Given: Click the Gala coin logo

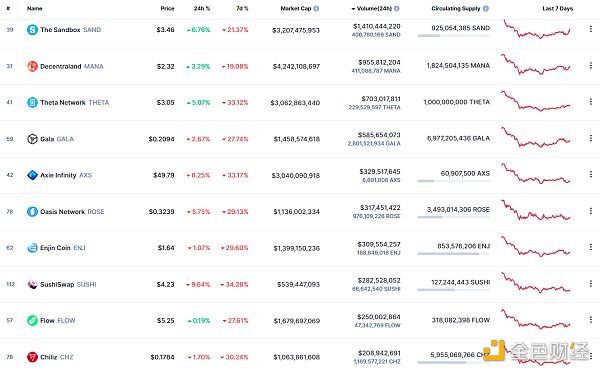Looking at the screenshot, I should pyautogui.click(x=32, y=139).
